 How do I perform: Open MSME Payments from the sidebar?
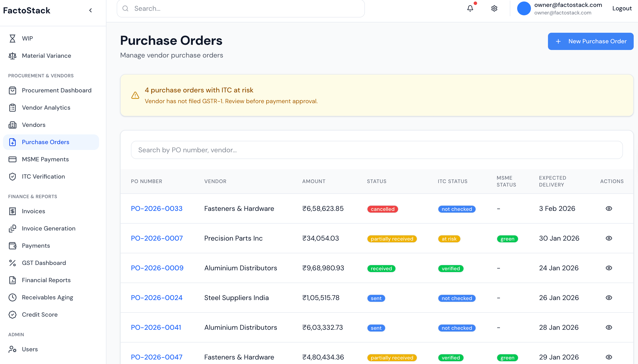pyautogui.click(x=45, y=159)
